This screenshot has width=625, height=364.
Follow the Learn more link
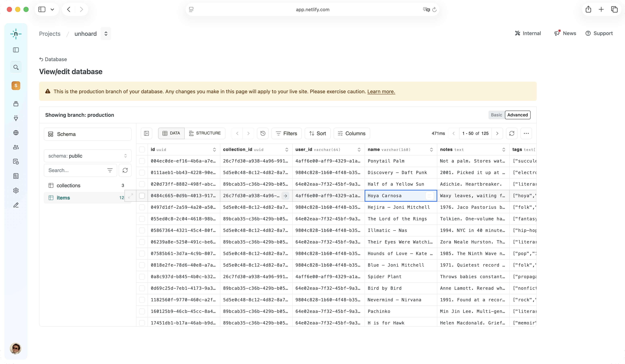381,91
